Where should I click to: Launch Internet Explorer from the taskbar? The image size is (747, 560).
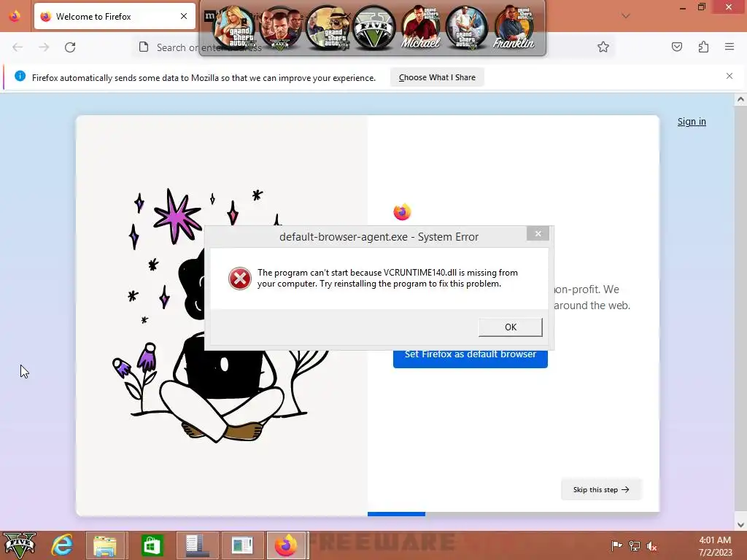click(63, 545)
